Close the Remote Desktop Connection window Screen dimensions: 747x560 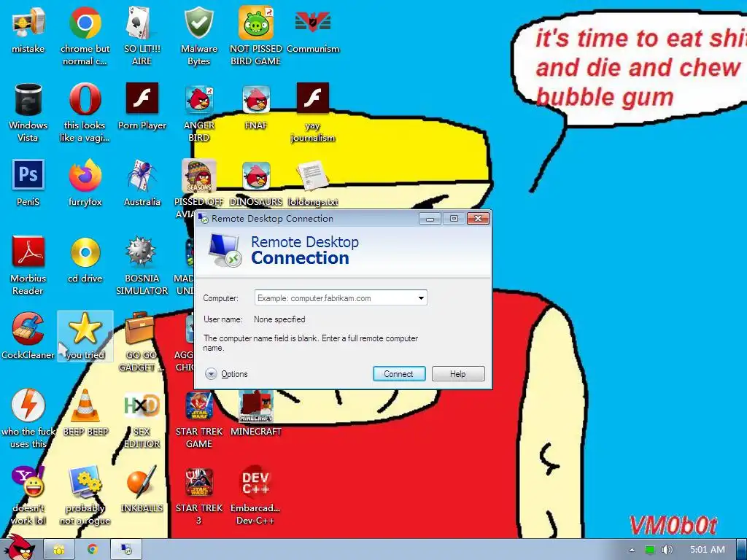point(478,219)
